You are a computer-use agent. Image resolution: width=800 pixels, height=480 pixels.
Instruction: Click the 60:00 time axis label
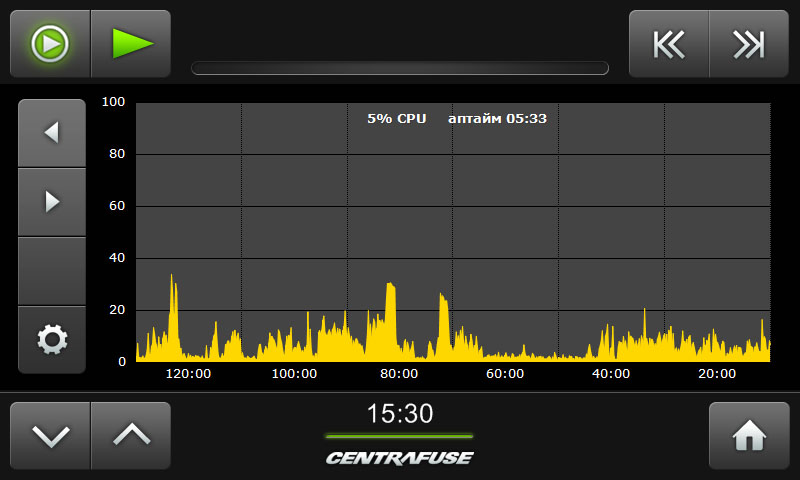click(x=505, y=374)
